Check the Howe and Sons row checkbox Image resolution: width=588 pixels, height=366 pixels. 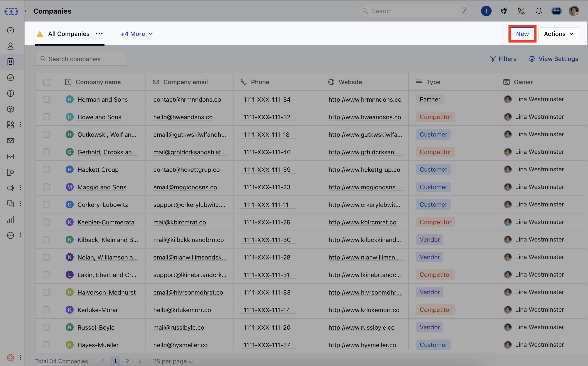click(46, 117)
